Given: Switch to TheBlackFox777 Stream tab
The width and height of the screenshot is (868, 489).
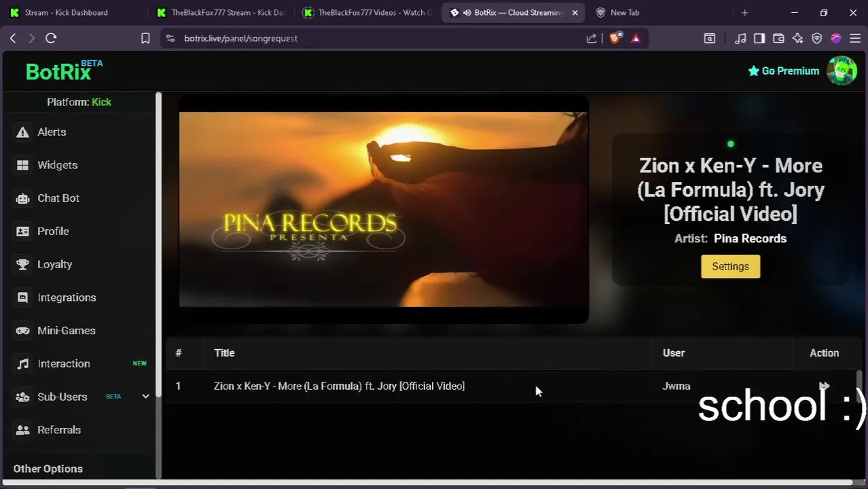Looking at the screenshot, I should (x=220, y=12).
